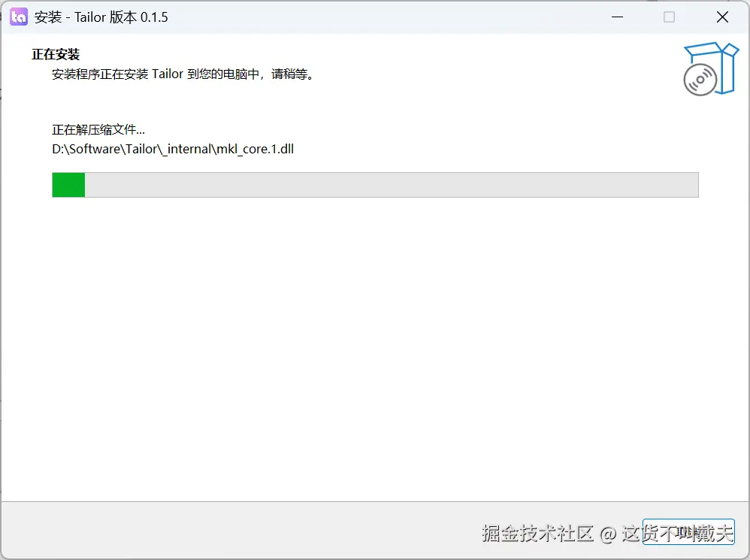Click the installer box-and-disc icon

point(711,69)
